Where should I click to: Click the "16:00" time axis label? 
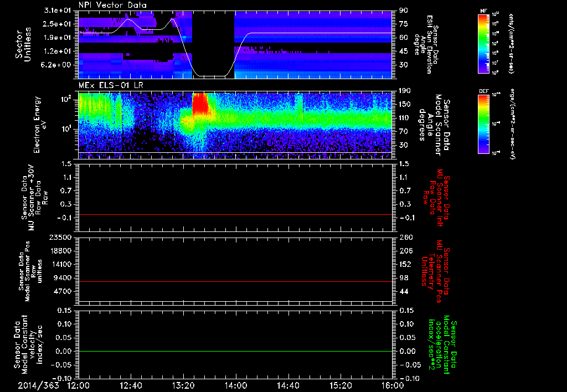(x=393, y=385)
